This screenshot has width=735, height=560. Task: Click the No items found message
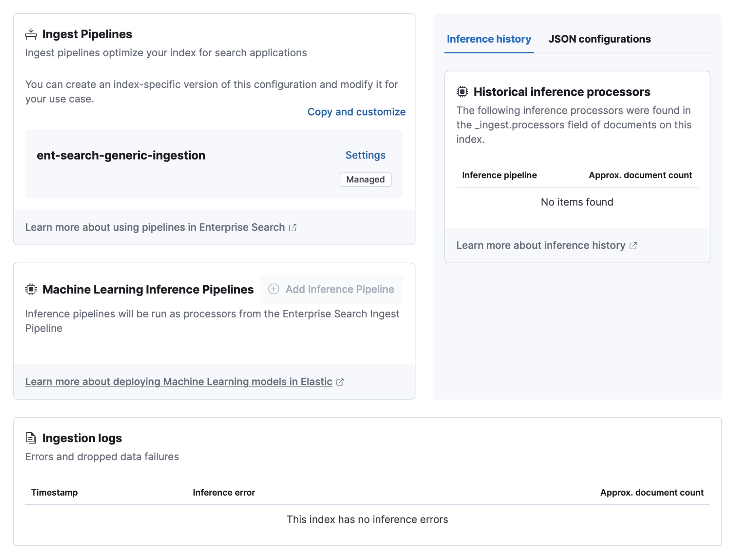tap(577, 202)
